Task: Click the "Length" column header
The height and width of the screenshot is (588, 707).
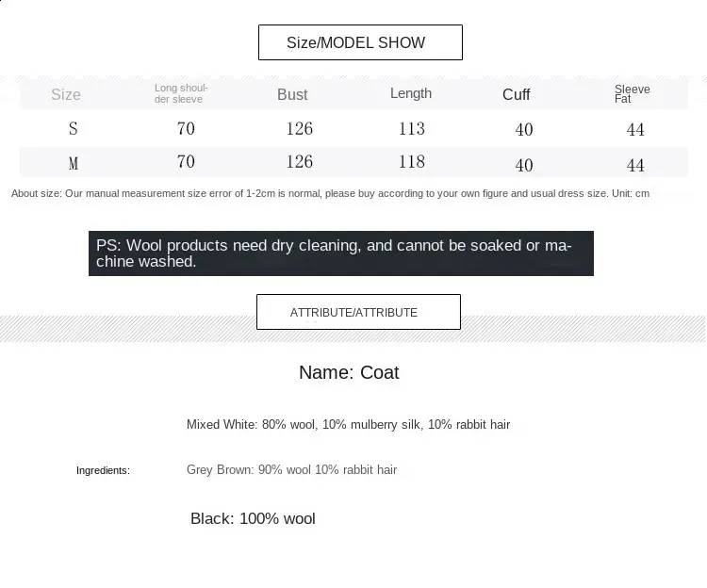Action: tap(411, 93)
